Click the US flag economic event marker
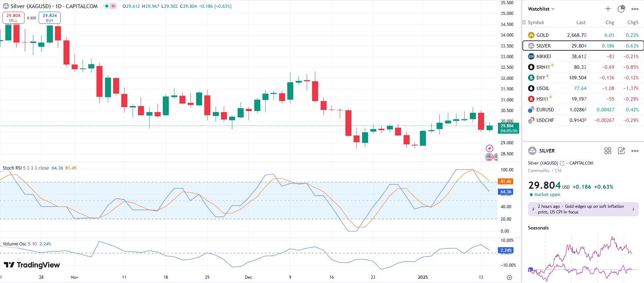This screenshot has width=644, height=283. (x=489, y=157)
